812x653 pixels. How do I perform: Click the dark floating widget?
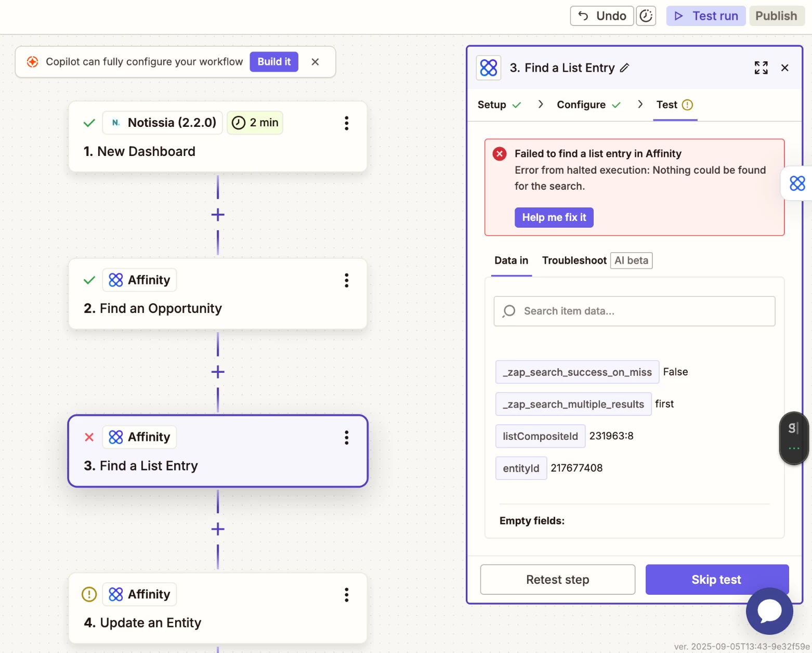click(793, 438)
